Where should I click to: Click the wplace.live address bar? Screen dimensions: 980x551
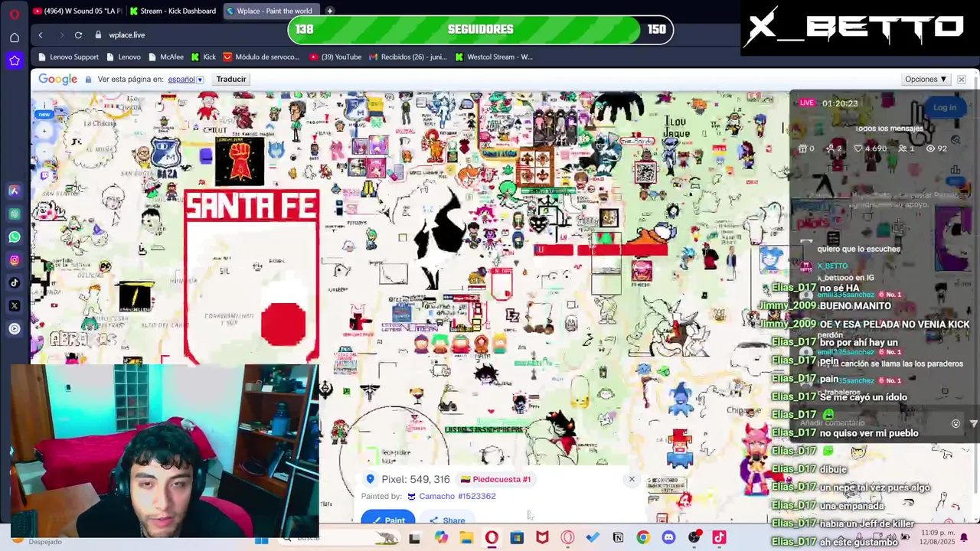tap(127, 34)
